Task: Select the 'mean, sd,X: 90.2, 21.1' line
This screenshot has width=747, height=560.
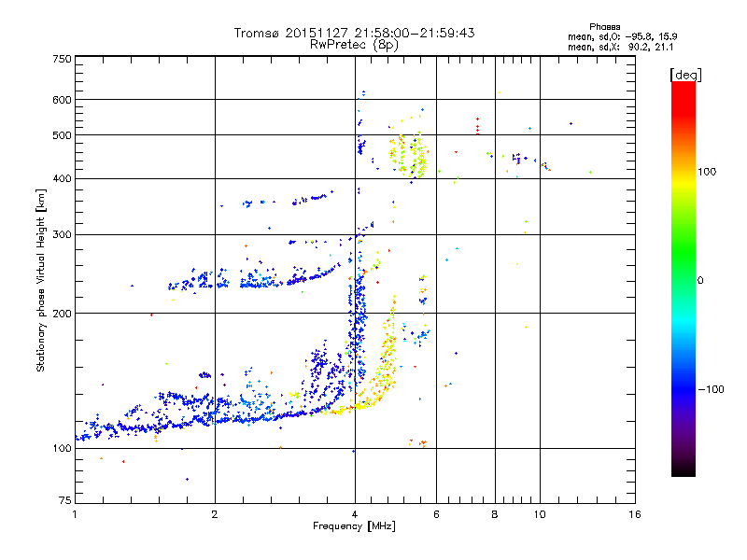Action: coord(621,47)
